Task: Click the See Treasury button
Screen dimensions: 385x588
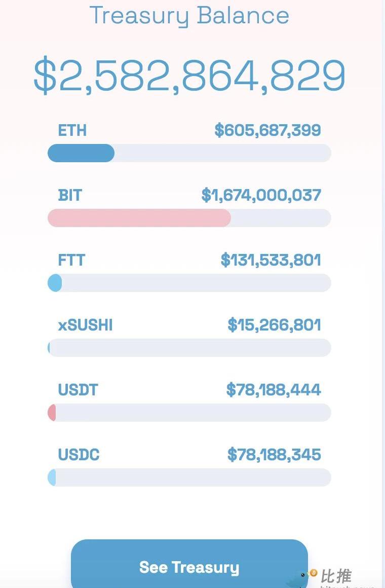Action: click(x=189, y=567)
